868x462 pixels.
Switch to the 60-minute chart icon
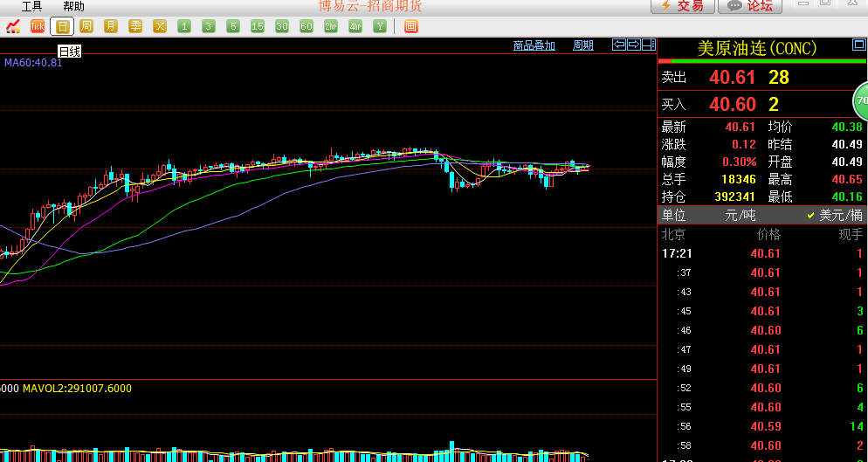(x=307, y=26)
